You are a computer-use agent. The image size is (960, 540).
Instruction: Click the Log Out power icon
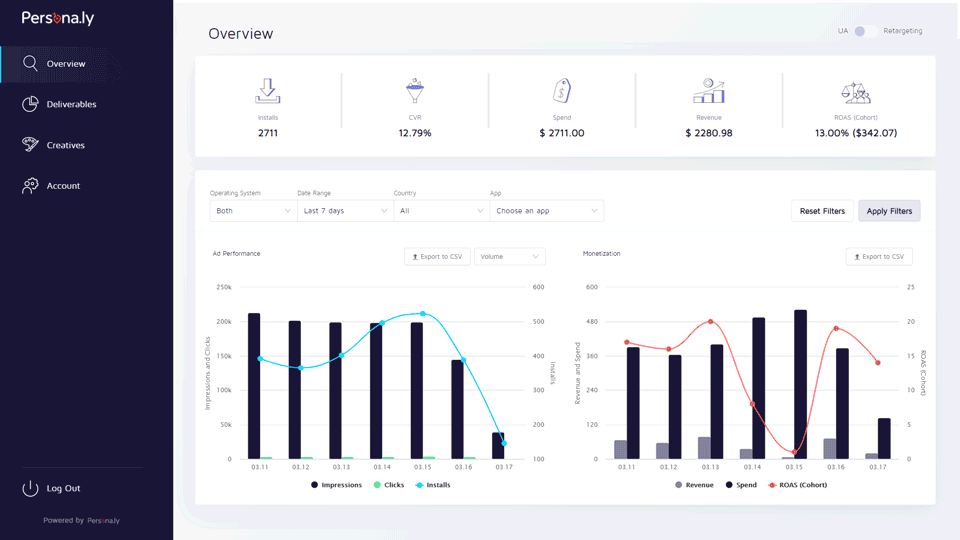(x=30, y=488)
